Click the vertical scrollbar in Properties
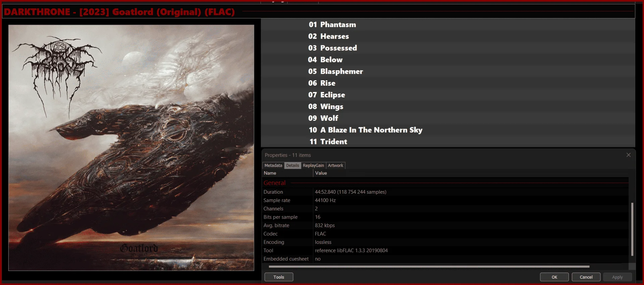644x285 pixels. pos(632,229)
